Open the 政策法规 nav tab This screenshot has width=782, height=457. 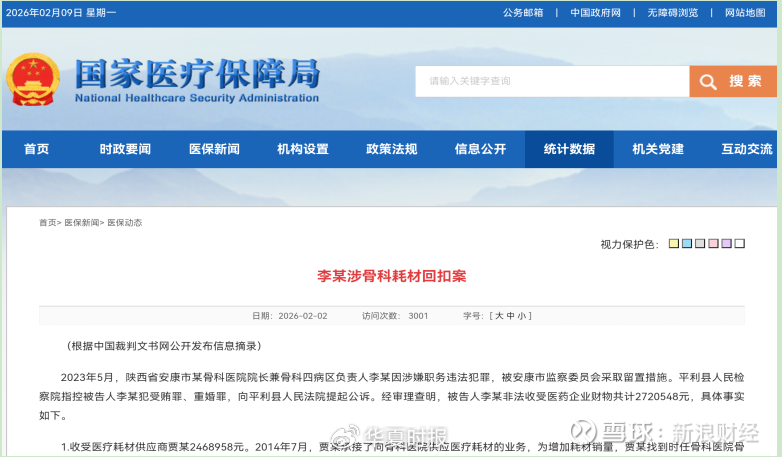coord(391,149)
